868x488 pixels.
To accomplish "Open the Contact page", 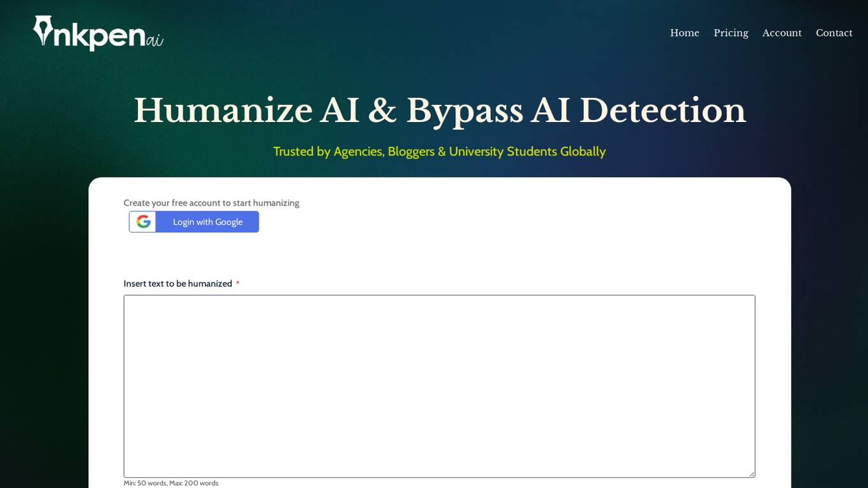I will point(834,33).
